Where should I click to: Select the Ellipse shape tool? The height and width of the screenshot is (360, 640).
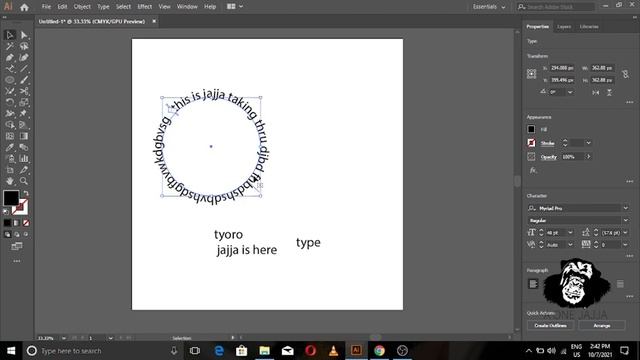pyautogui.click(x=10, y=80)
